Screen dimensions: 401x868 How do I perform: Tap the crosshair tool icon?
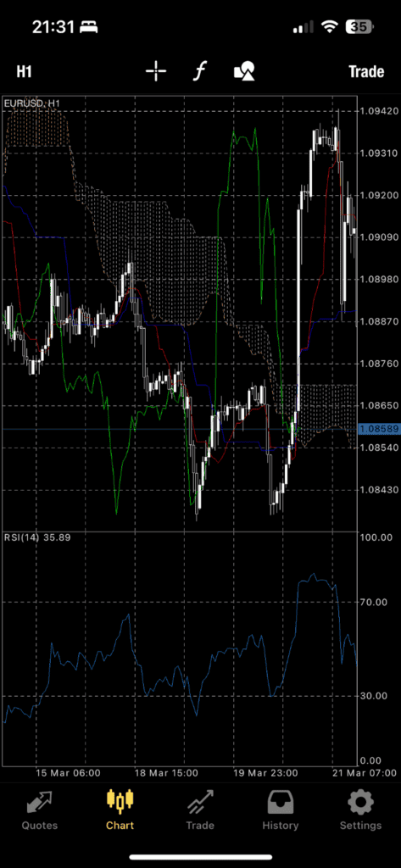coord(156,71)
